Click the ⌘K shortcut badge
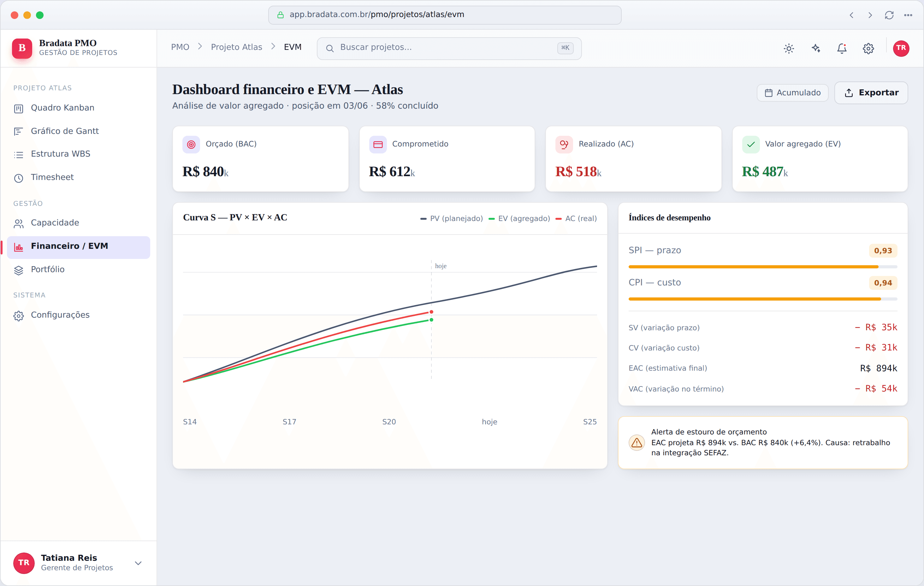Image resolution: width=924 pixels, height=586 pixels. click(x=565, y=48)
